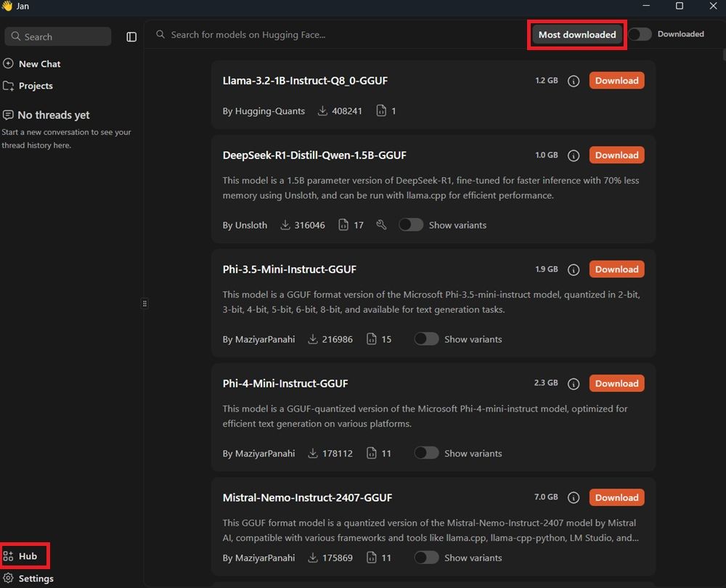Click the sidebar resize drag handle
Screen dimensions: 726x588
click(x=144, y=303)
